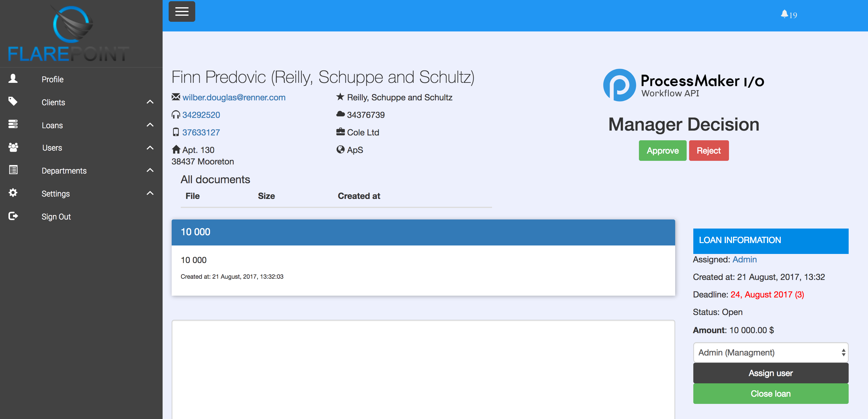868x419 pixels.
Task: Click the Amount 10 000.00 $ text
Action: click(733, 330)
